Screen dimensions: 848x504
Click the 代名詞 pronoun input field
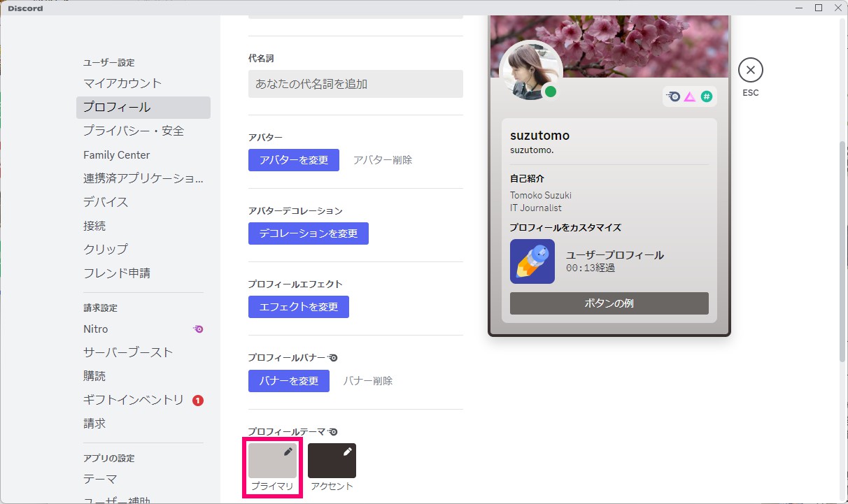355,83
